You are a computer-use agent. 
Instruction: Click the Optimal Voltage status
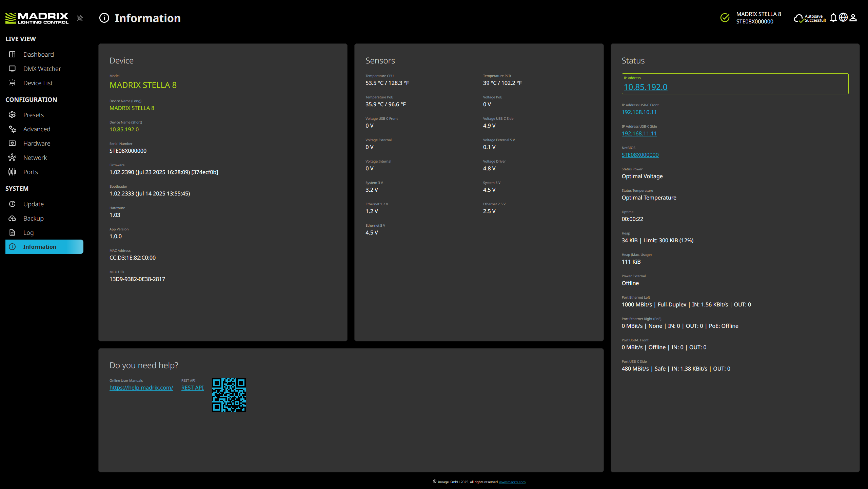(642, 176)
